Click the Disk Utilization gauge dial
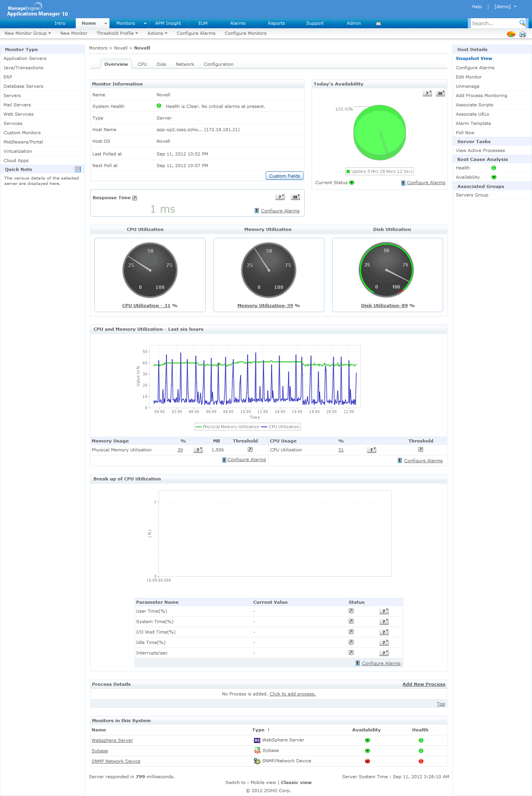The width and height of the screenshot is (532, 796). (386, 270)
